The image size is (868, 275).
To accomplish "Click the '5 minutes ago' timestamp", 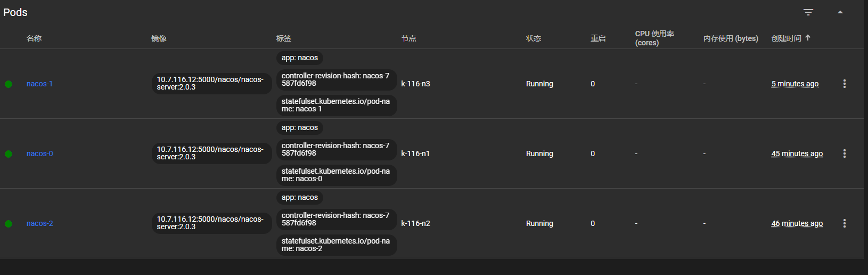I will click(x=795, y=84).
